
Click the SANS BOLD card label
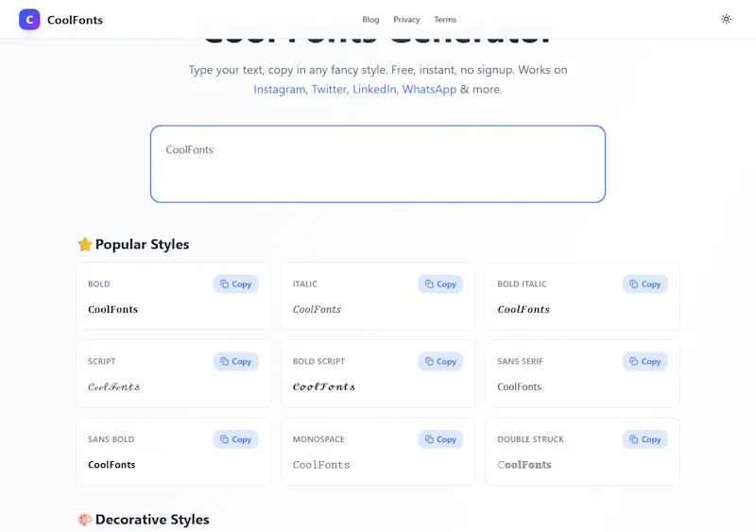pos(111,439)
